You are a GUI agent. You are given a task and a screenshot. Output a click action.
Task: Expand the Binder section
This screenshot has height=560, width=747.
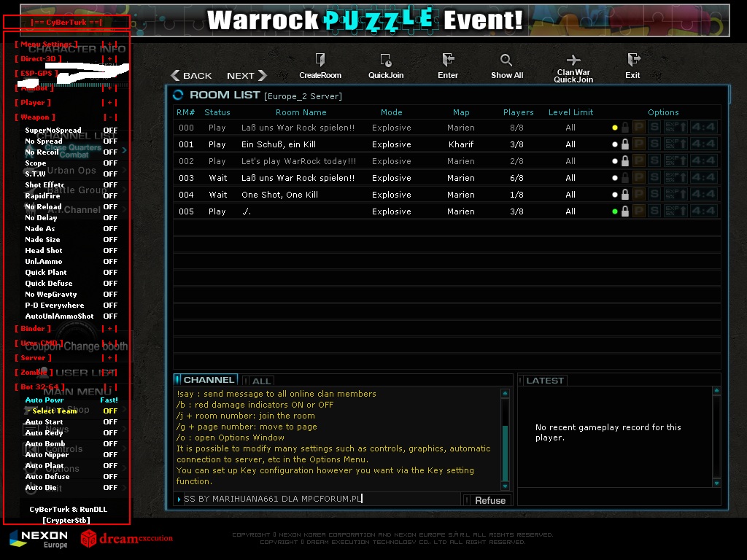click(x=109, y=329)
